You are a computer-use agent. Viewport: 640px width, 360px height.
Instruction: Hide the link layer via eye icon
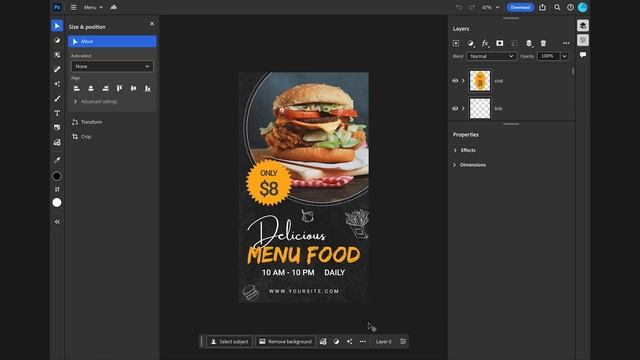[455, 109]
